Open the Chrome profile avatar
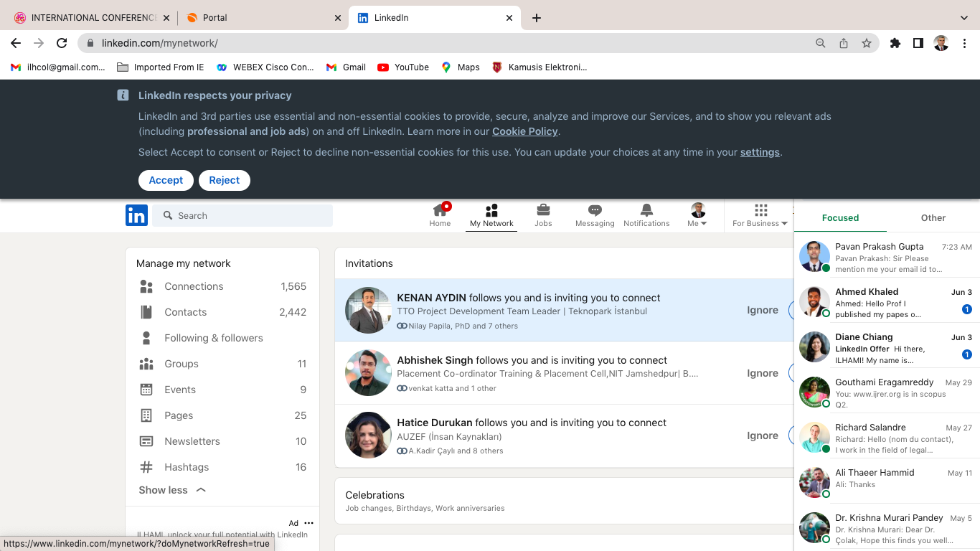Screen dimensions: 980x551 [941, 43]
